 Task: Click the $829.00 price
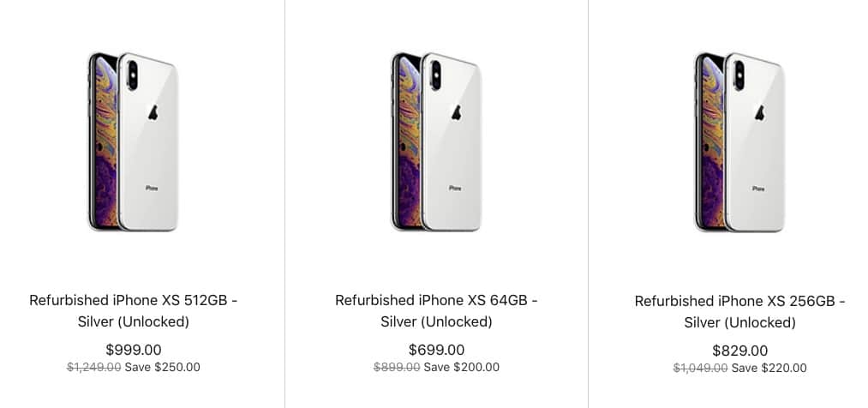pos(739,351)
